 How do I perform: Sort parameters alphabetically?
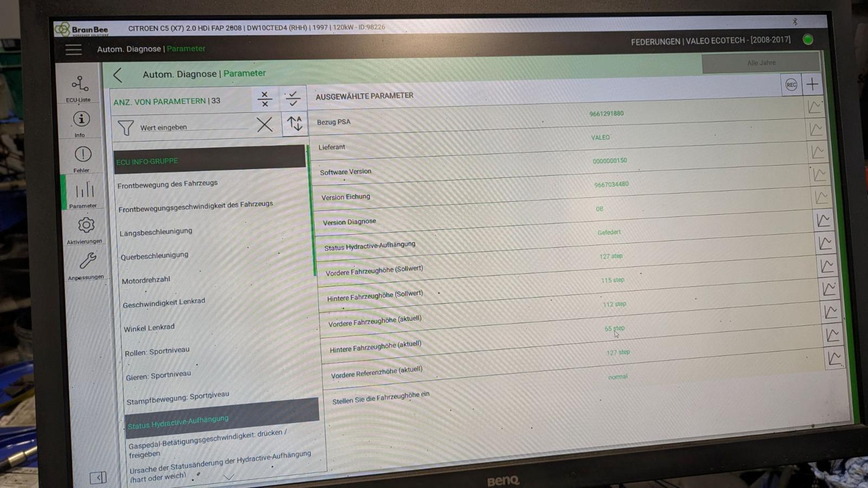(295, 124)
